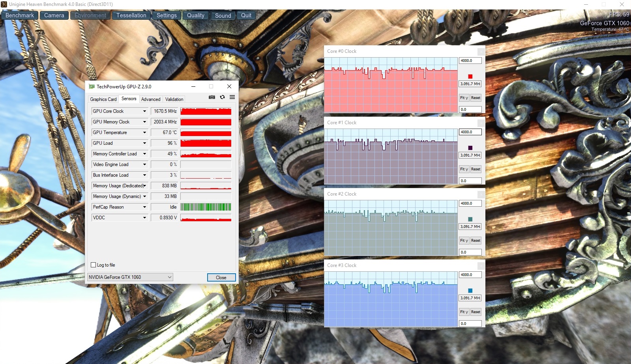Open the Quality menu
Viewport: 631px width, 364px height.
tap(196, 15)
